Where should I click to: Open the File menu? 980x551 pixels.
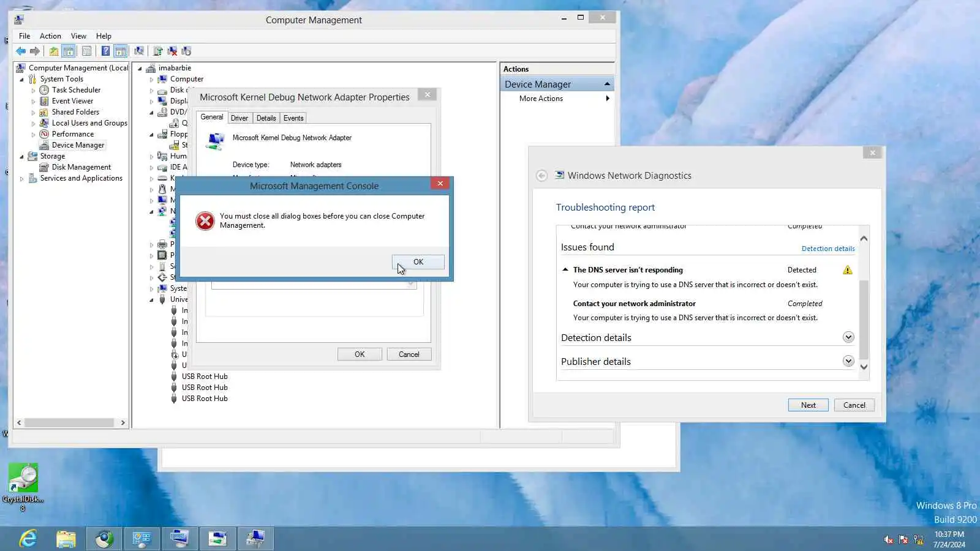pyautogui.click(x=24, y=36)
